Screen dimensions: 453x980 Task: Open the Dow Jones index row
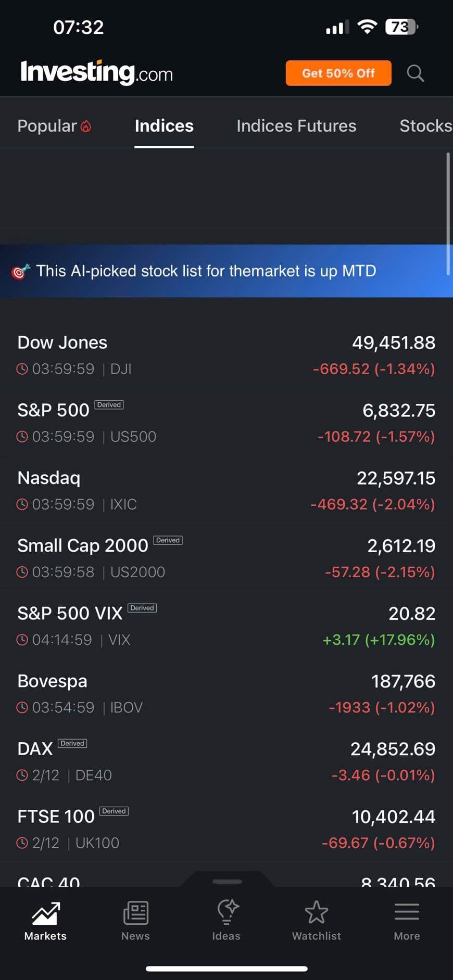click(226, 355)
